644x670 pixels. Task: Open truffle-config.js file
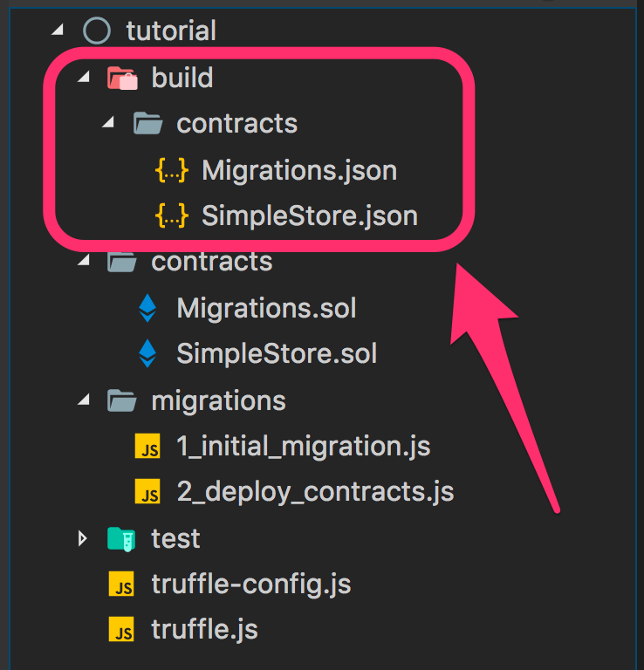251,585
